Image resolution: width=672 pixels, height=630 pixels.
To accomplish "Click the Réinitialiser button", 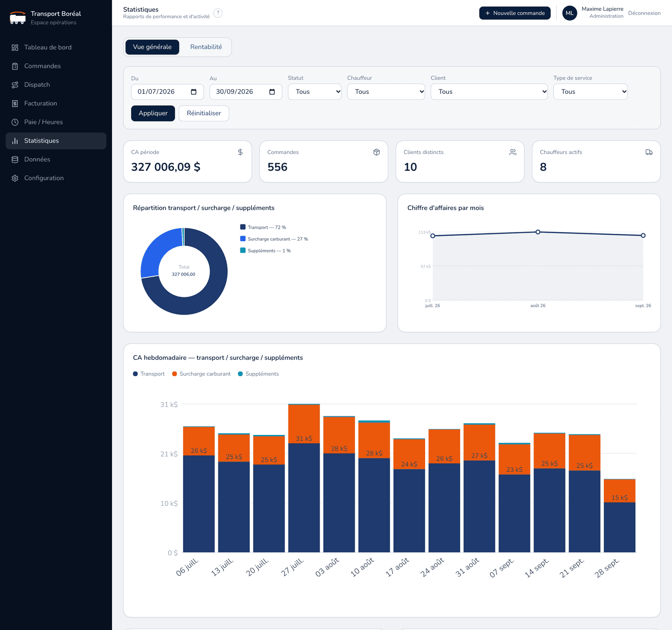I will coord(204,113).
